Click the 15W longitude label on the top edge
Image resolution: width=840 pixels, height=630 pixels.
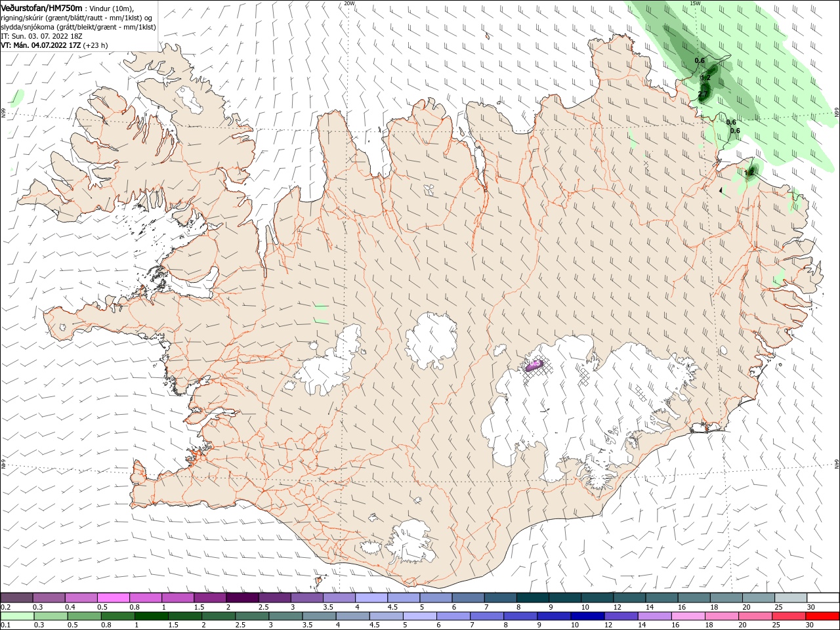[696, 3]
